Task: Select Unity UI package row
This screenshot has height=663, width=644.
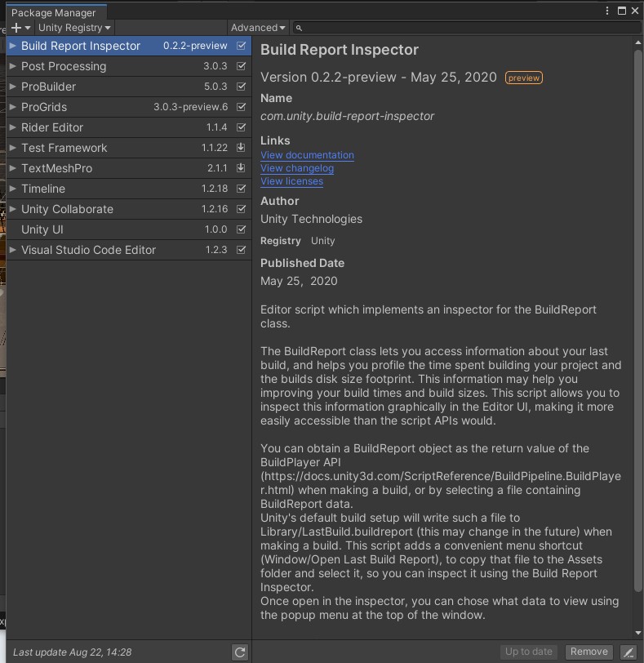Action: click(x=129, y=229)
